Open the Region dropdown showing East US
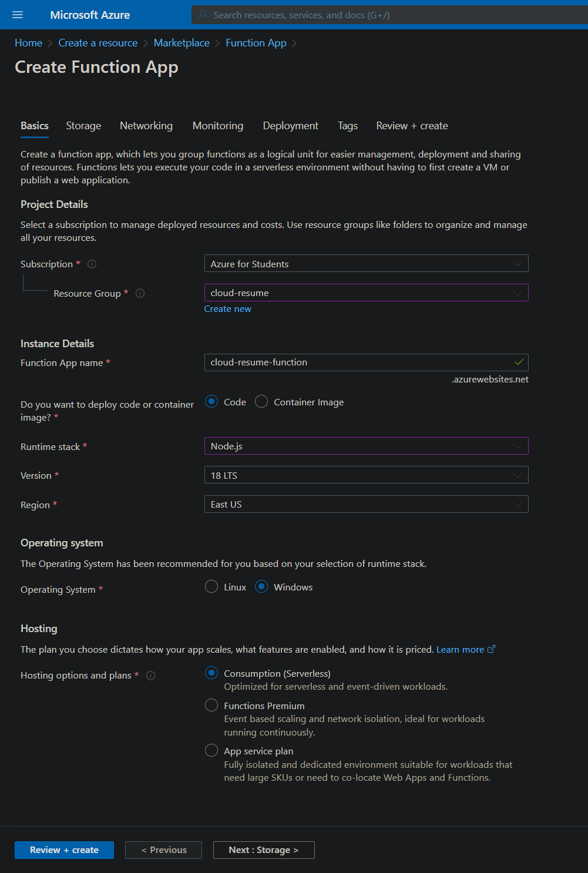Viewport: 588px width, 873px height. [366, 504]
